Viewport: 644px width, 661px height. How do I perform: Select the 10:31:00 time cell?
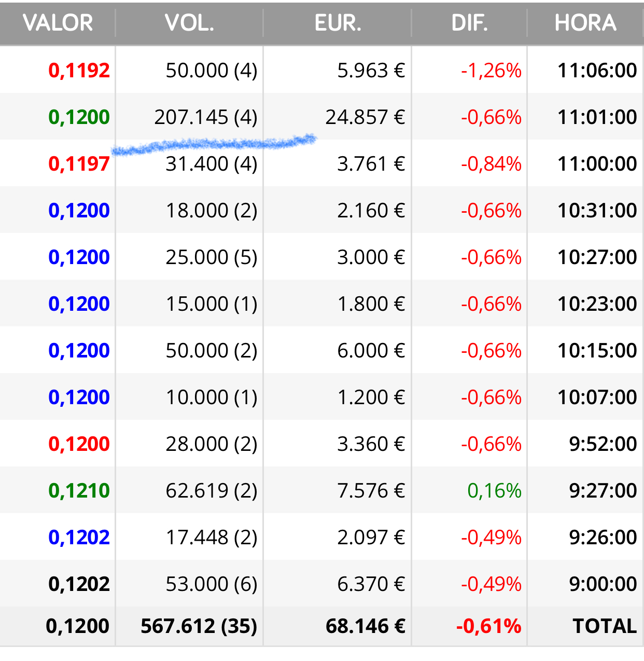597,211
